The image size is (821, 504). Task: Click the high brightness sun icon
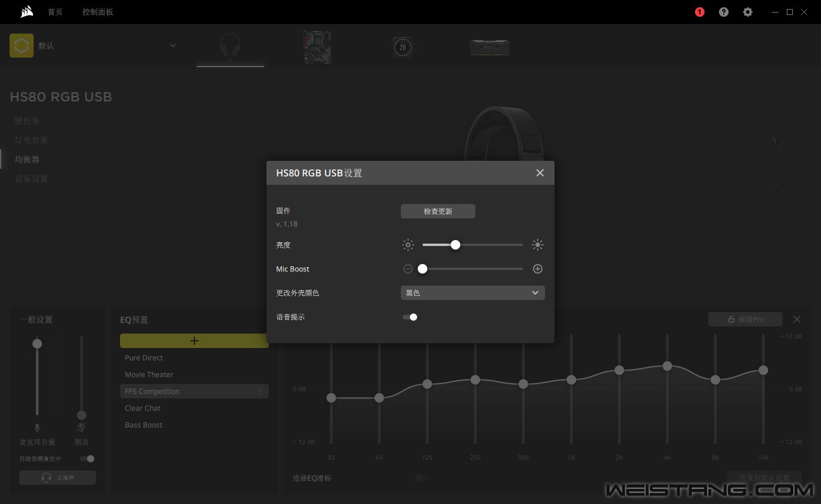538,245
